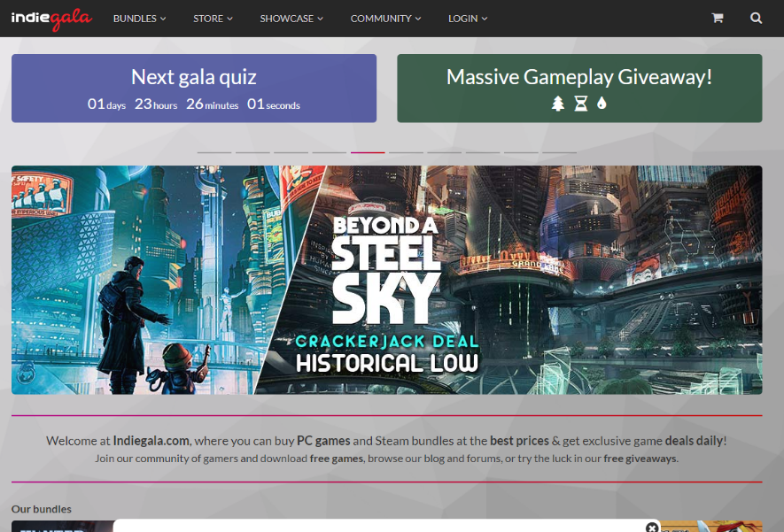Select the sixth carousel slide indicator
The height and width of the screenshot is (532, 784).
coord(406,152)
